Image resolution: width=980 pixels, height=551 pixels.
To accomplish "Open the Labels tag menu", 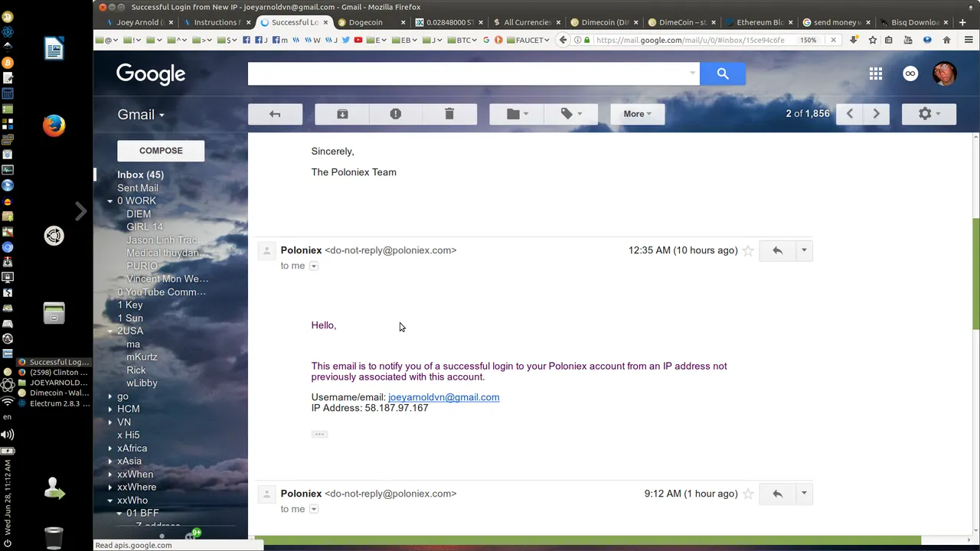I will 571,114.
